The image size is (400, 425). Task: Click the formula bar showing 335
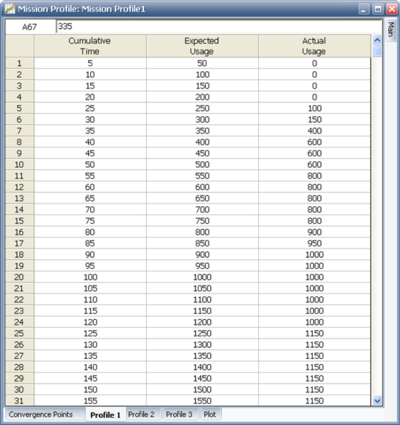point(219,27)
